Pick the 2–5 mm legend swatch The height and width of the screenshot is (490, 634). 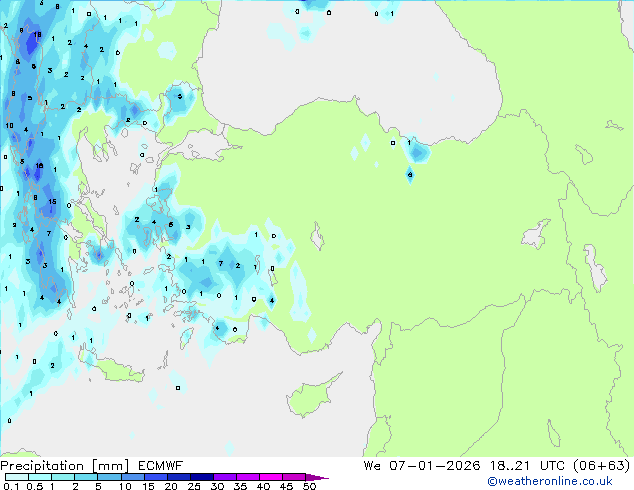[x=86, y=477]
